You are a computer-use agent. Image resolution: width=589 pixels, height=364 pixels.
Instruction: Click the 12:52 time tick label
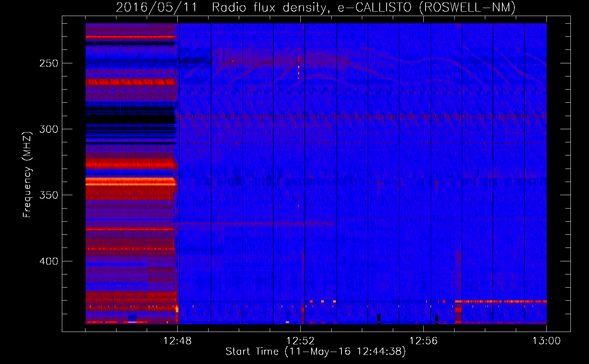tap(300, 341)
